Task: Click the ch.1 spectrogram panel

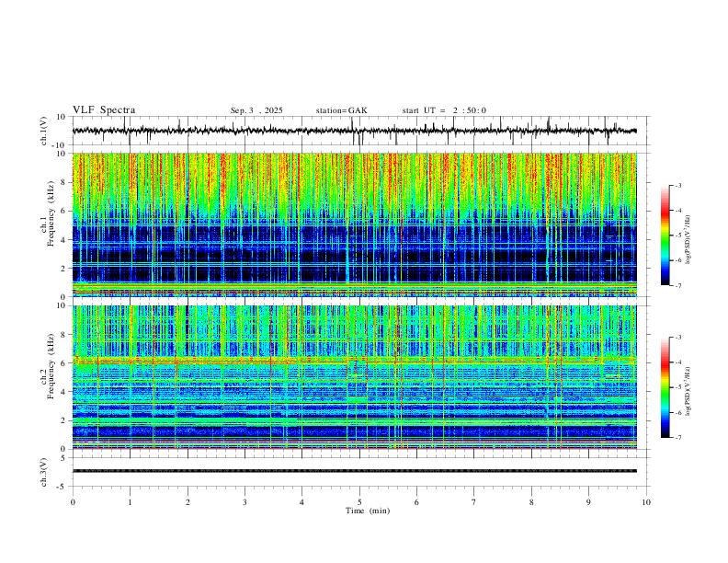Action: [x=354, y=224]
